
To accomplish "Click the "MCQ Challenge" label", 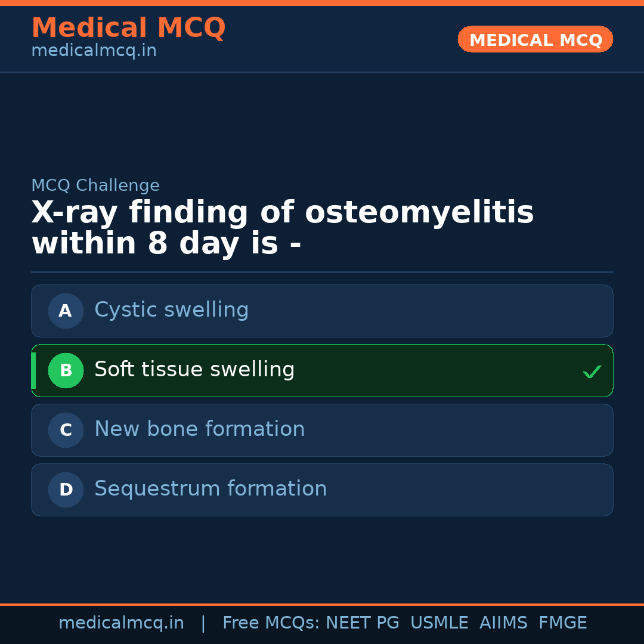I will click(95, 185).
